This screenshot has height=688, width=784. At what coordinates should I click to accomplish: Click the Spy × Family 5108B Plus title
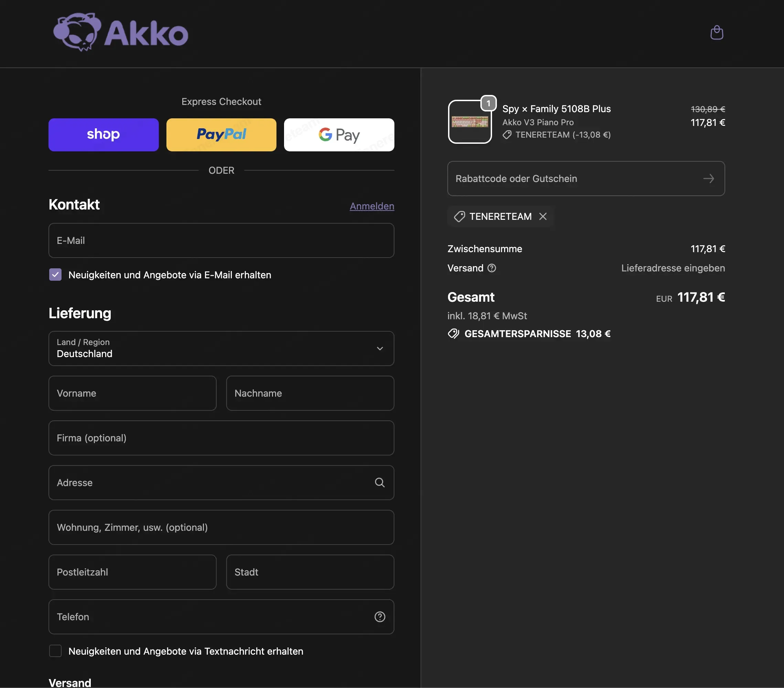[x=557, y=109]
